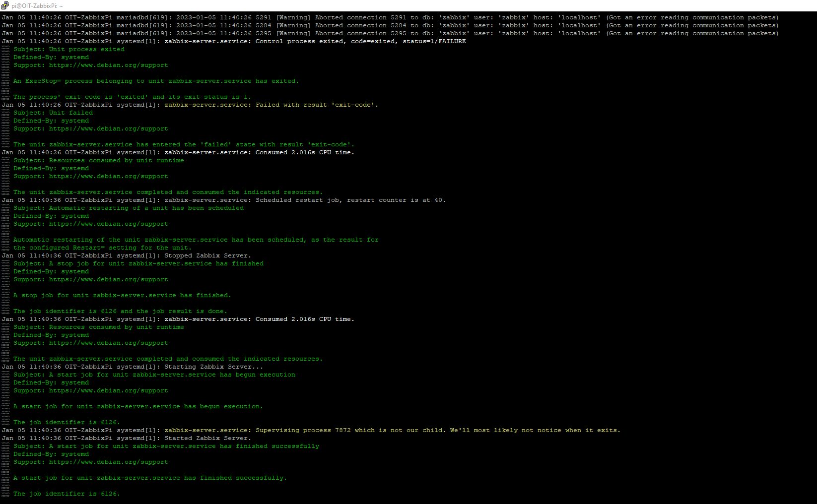Select the 'An ExecStop= process belonging to unit' line
Screen dimensions: 817x504
click(x=156, y=81)
